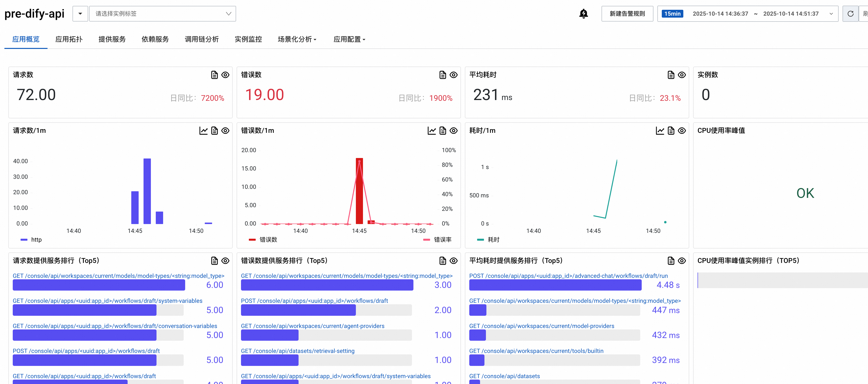
Task: Open POST advanced-chat workflows draft run link
Action: pos(568,276)
